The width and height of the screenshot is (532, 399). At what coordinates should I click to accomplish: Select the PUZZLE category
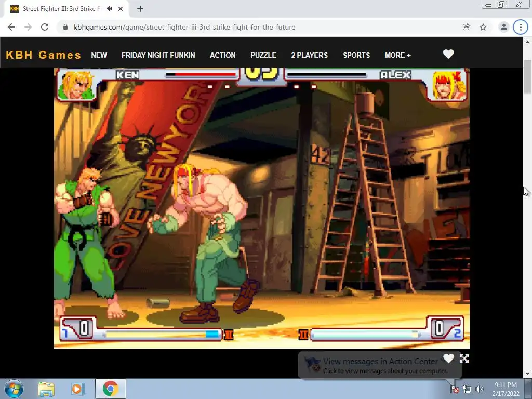click(x=263, y=55)
